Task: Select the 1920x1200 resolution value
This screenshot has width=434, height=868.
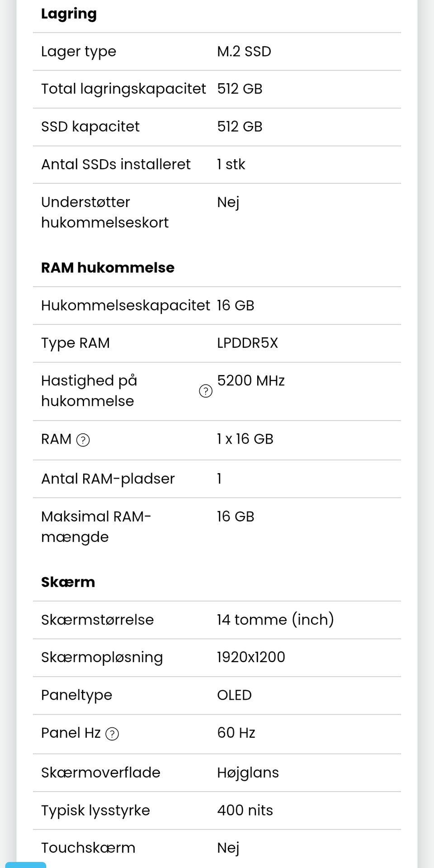Action: pos(251,657)
